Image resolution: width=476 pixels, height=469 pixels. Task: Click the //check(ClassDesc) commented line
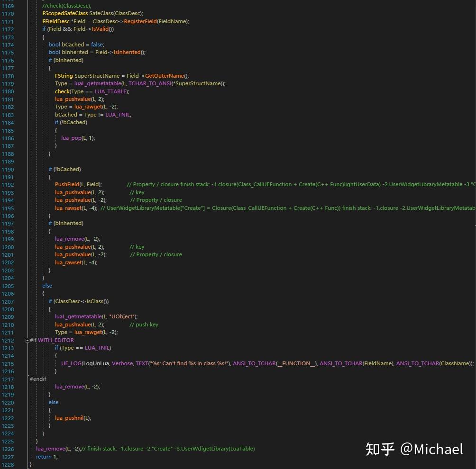[66, 6]
